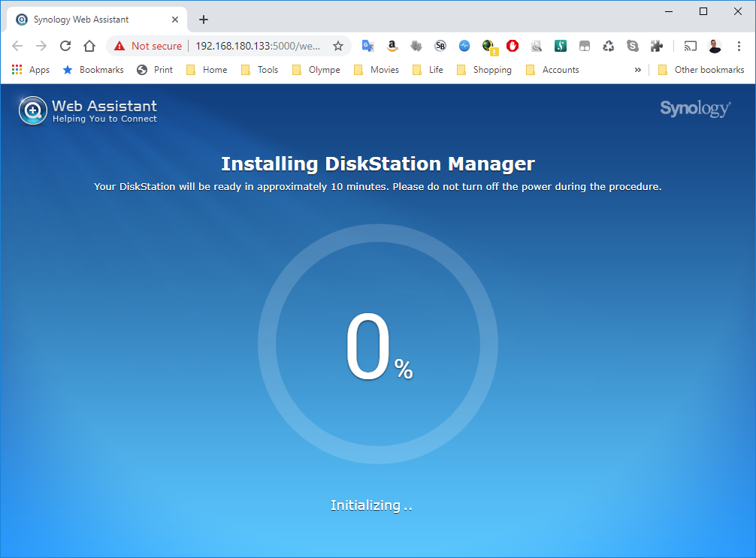Image resolution: width=756 pixels, height=558 pixels.
Task: Open the Movies bookmarks folder
Action: (x=376, y=70)
